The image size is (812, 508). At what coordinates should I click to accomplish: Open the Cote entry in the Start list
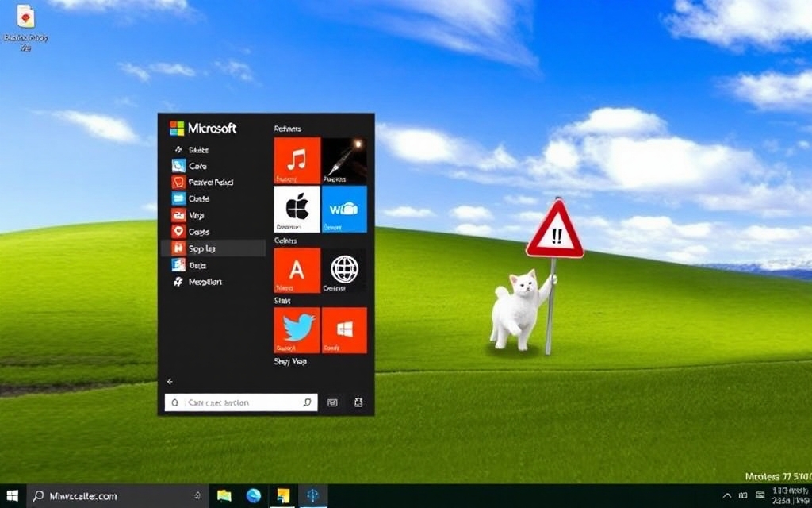(x=213, y=167)
